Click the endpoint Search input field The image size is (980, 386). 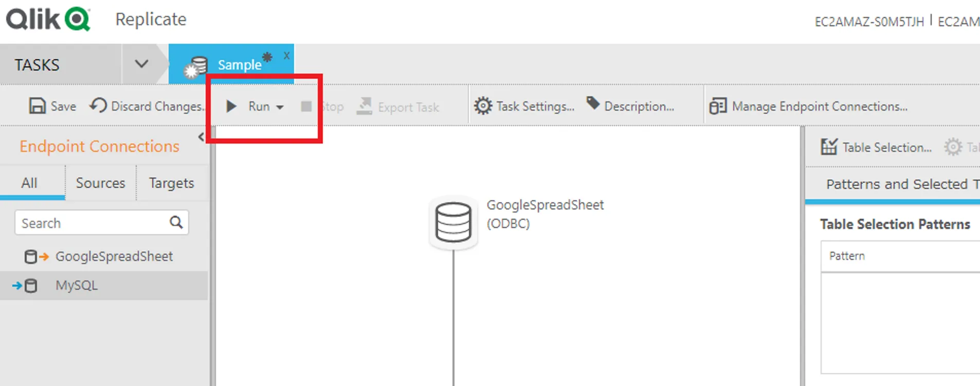pos(92,223)
